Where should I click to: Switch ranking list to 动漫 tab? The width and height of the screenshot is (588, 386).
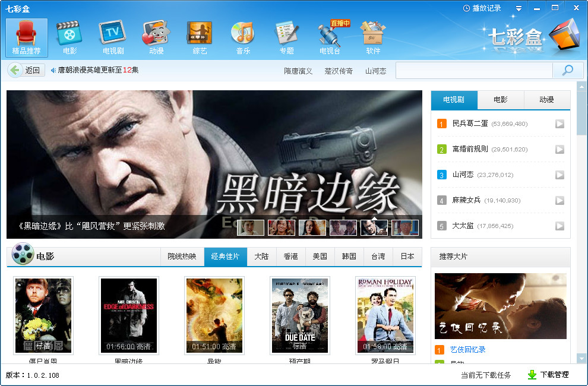[x=547, y=100]
